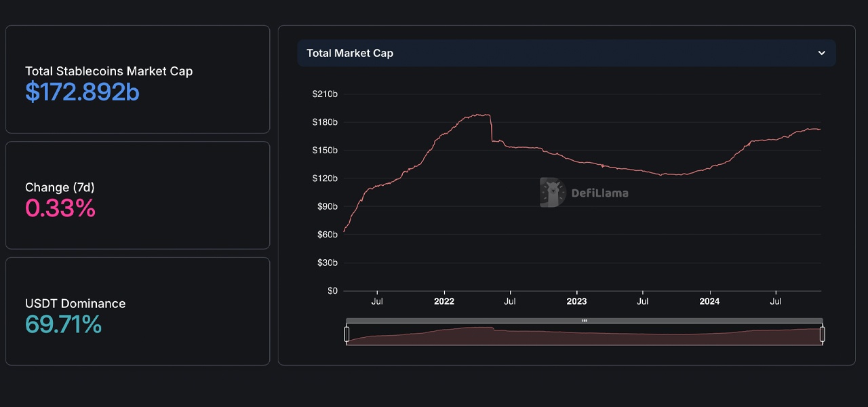Click the $210b label on the y-axis
Screen dimensions: 868x407
pos(325,94)
